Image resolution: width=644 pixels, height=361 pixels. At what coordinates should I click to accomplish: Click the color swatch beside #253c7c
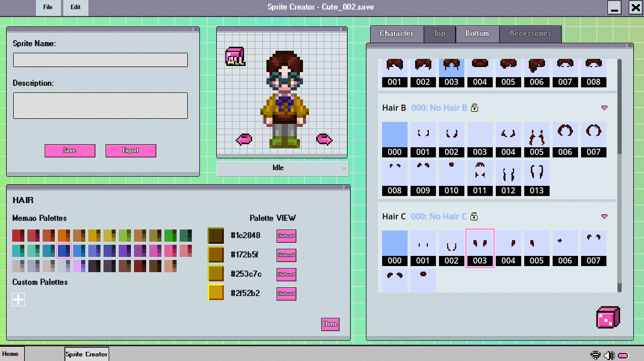click(x=216, y=274)
